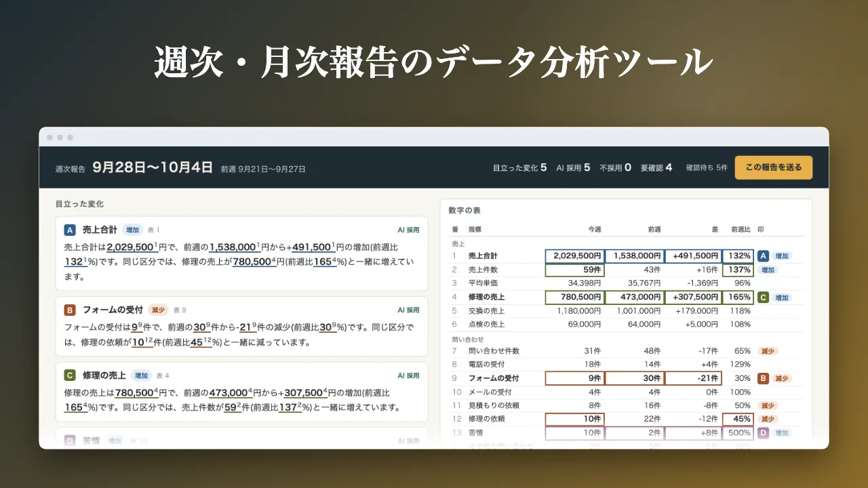
Task: Click the A marker in table row 1
Action: tap(763, 256)
